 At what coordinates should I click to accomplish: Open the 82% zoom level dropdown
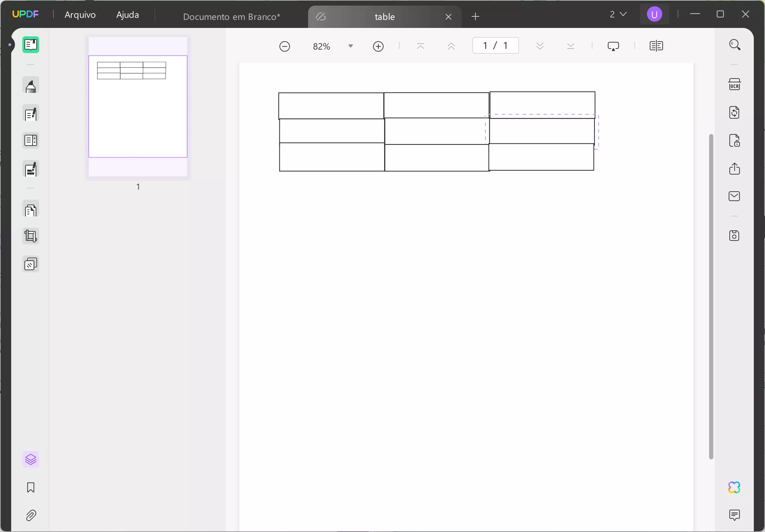click(351, 46)
